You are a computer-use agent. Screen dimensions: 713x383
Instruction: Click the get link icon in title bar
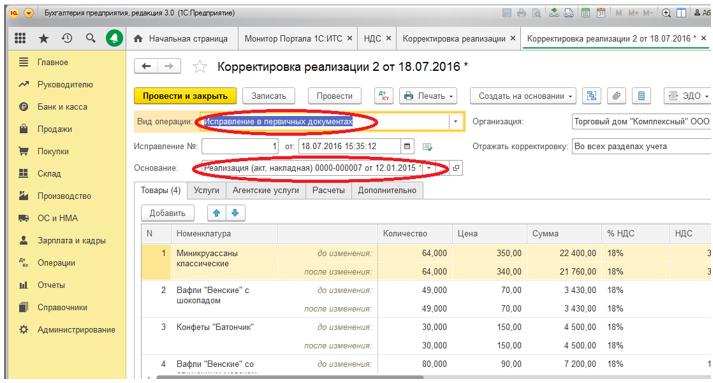(x=554, y=13)
